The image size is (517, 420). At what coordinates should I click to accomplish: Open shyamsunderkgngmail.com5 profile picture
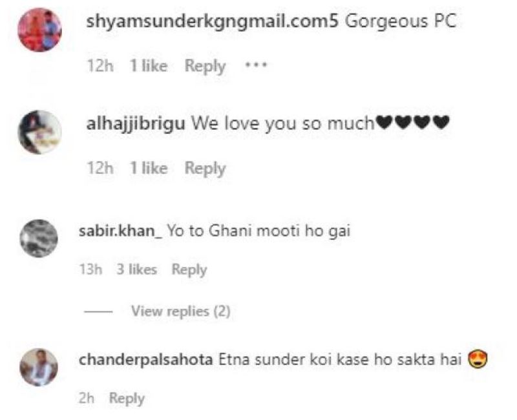coord(39,30)
